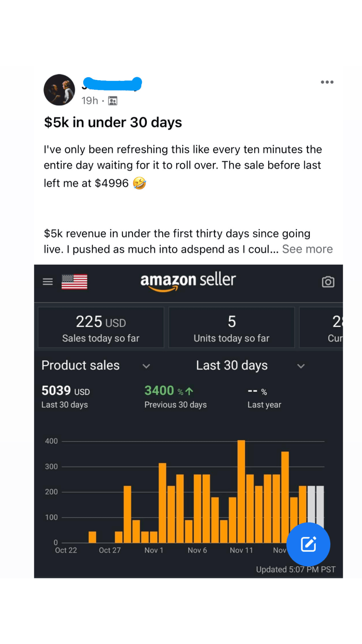Tap the US flag marketplace icon

point(74,281)
